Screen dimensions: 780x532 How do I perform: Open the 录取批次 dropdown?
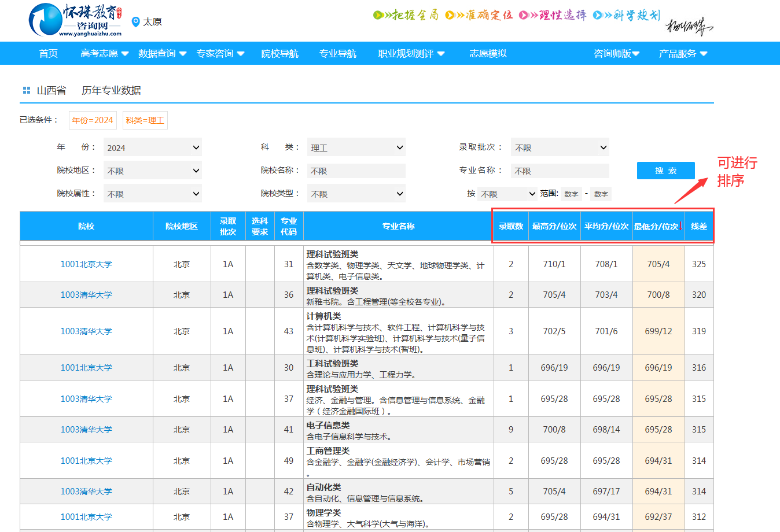(x=560, y=147)
